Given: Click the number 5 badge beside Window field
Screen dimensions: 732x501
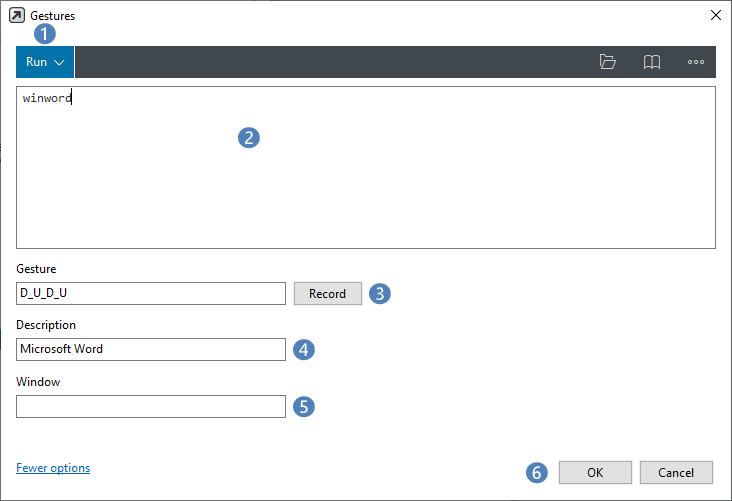Looking at the screenshot, I should 305,407.
